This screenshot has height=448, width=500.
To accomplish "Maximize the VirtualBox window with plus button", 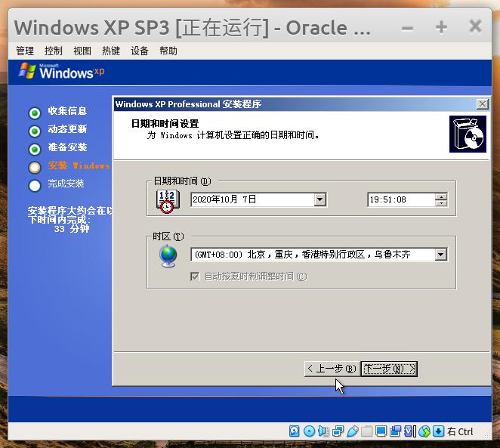I will [441, 27].
